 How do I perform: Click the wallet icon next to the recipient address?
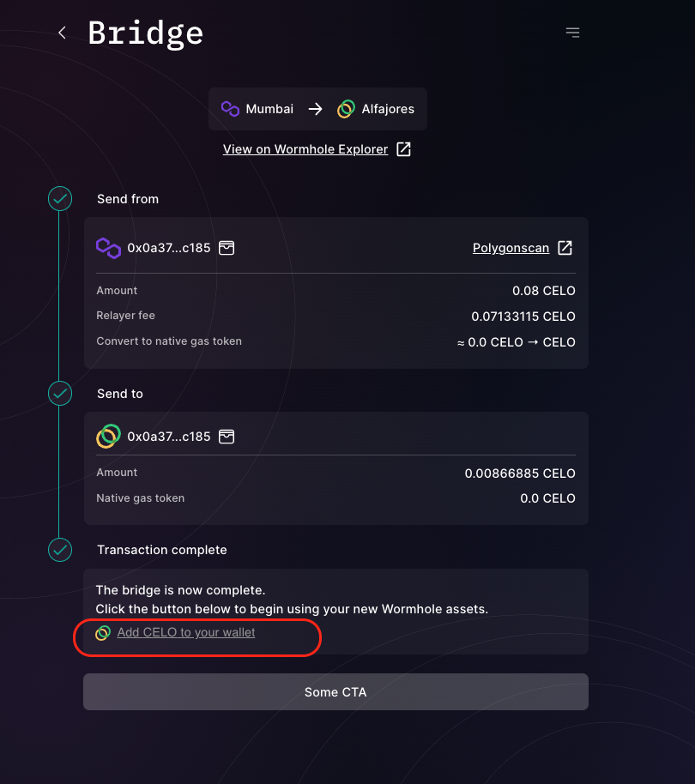[x=227, y=436]
